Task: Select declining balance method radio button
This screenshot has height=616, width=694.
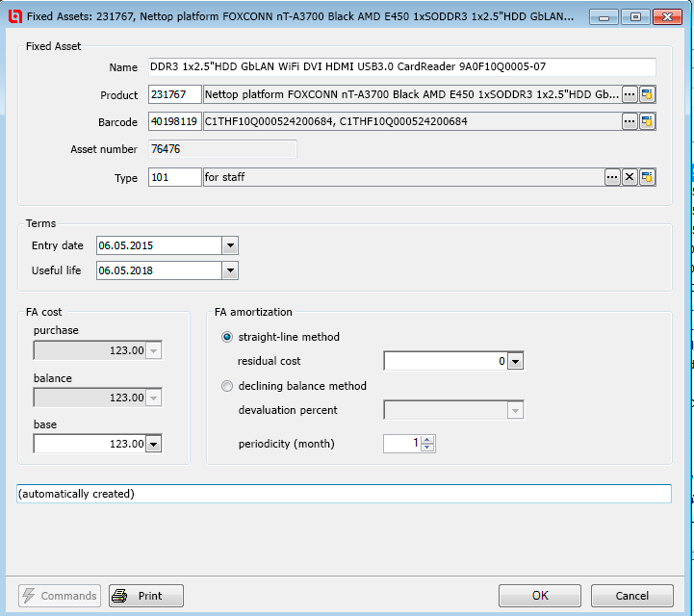Action: click(227, 386)
